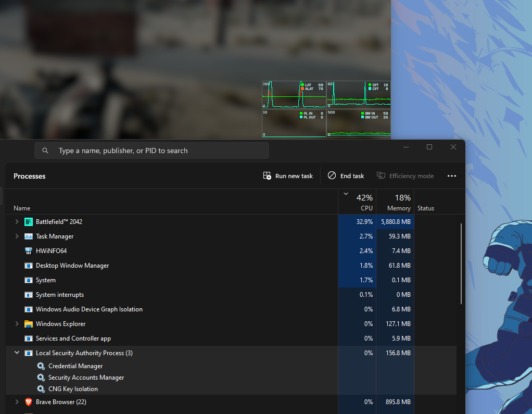Click the 127.1 MB memory value

(398, 324)
